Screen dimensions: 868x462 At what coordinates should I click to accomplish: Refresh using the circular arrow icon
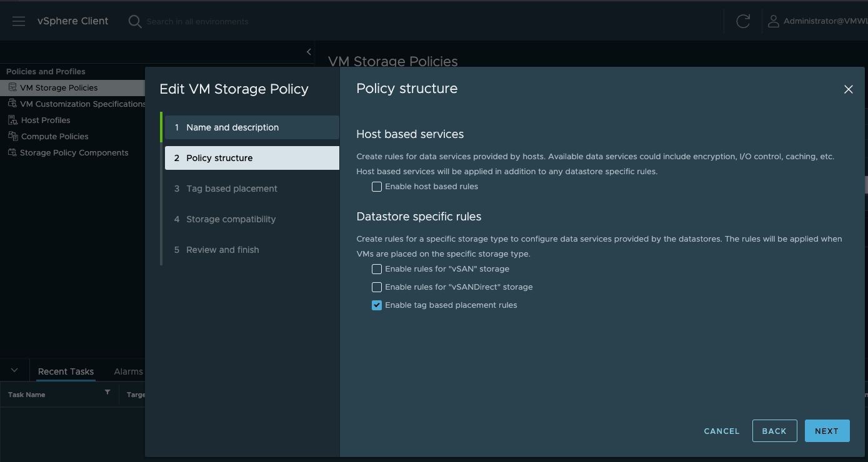(x=743, y=21)
